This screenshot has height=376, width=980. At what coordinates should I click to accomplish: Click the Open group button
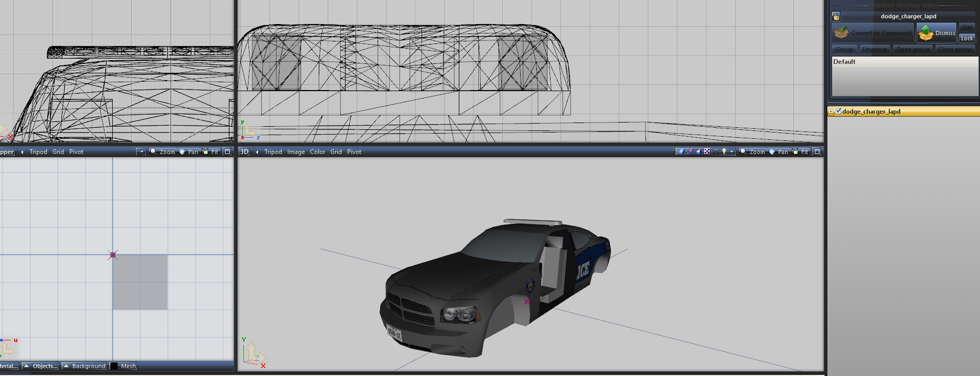point(912,49)
